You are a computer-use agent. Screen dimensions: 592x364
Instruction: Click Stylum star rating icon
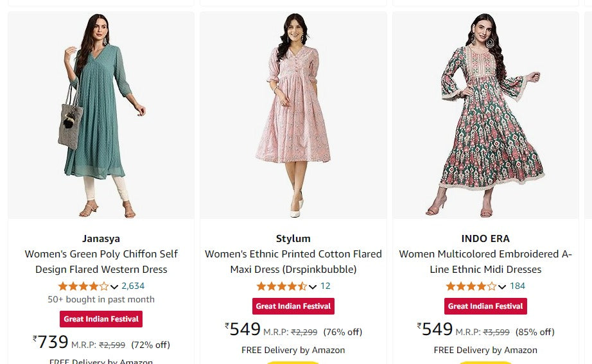[x=281, y=286]
